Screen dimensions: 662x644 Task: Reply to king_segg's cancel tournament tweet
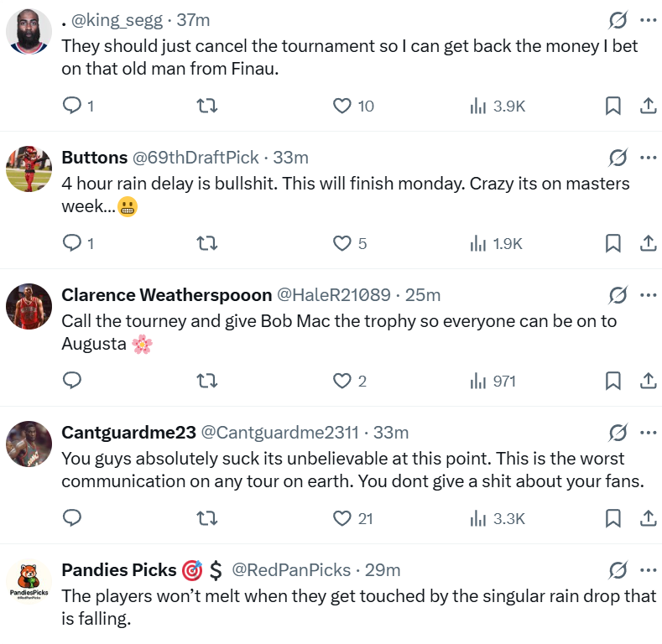point(73,106)
